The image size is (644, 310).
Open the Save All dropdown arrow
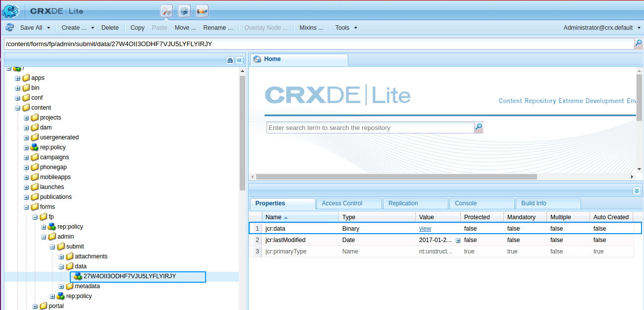coord(49,28)
